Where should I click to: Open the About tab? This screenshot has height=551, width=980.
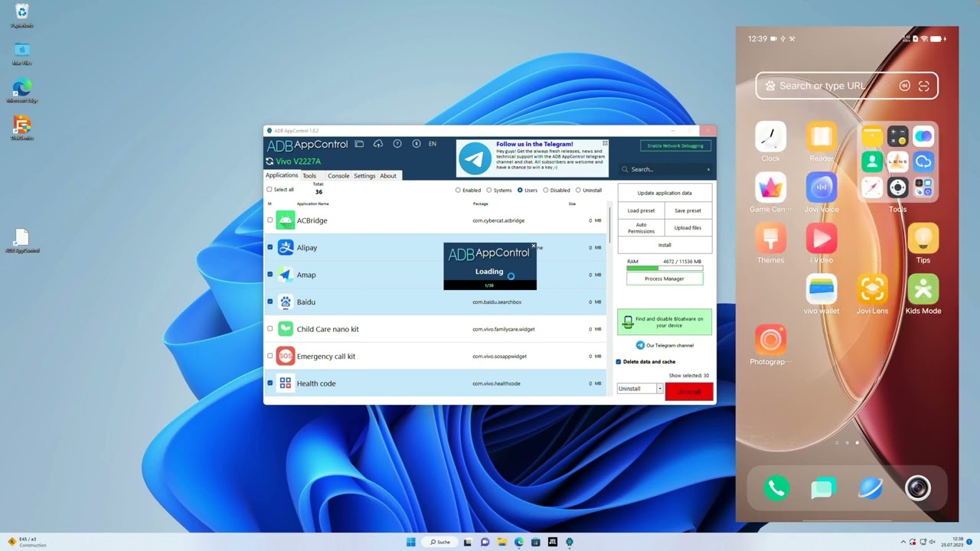[x=388, y=176]
